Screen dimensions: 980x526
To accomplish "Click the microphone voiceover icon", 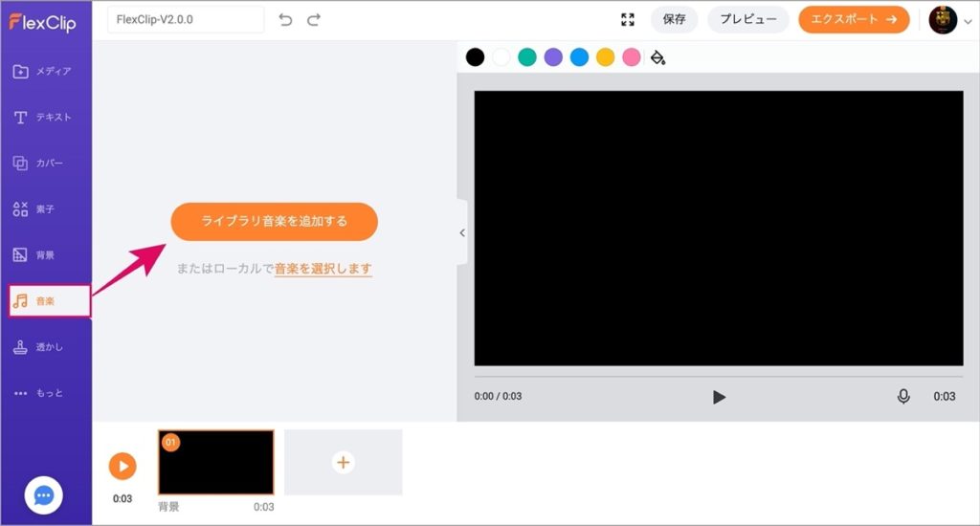I will (x=903, y=396).
